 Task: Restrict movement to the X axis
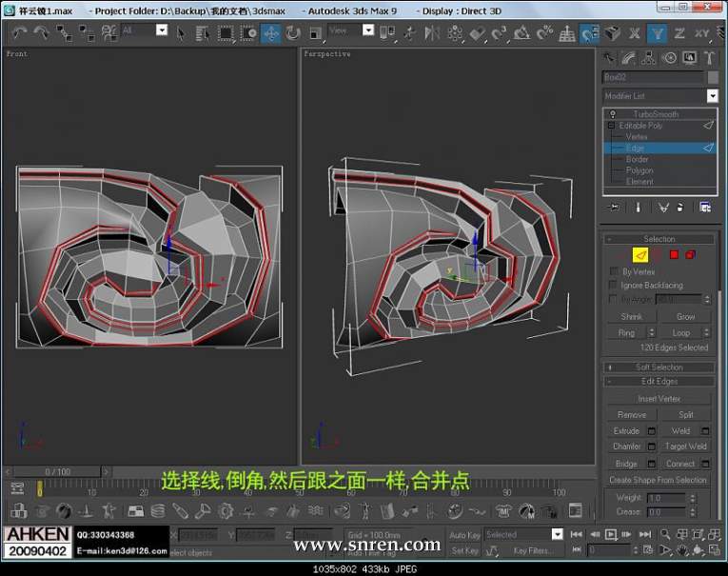point(634,33)
